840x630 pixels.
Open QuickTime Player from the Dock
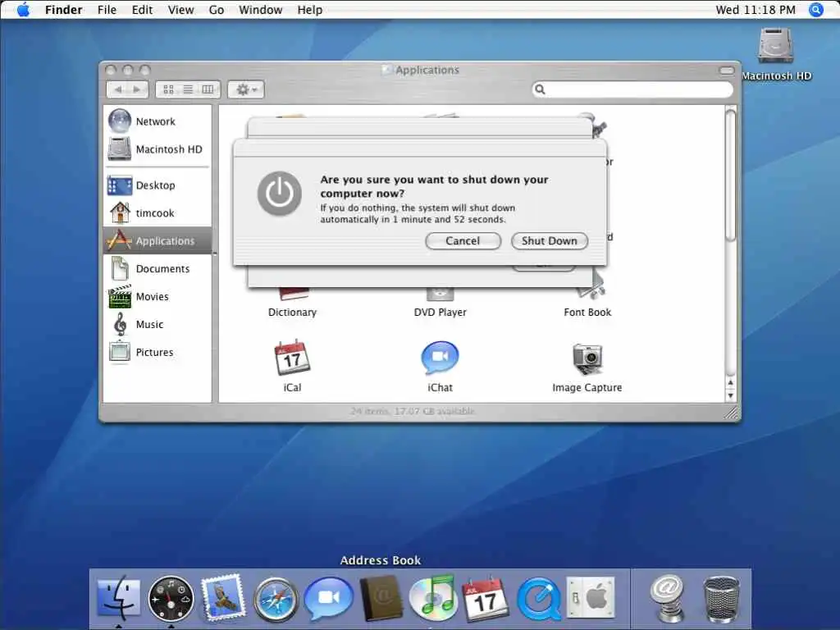538,598
